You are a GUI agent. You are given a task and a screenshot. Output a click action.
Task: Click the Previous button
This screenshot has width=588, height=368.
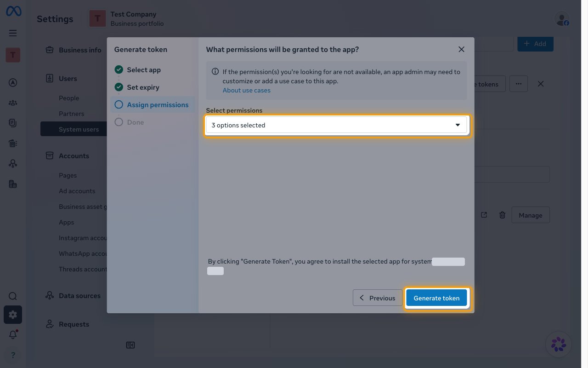tap(378, 298)
